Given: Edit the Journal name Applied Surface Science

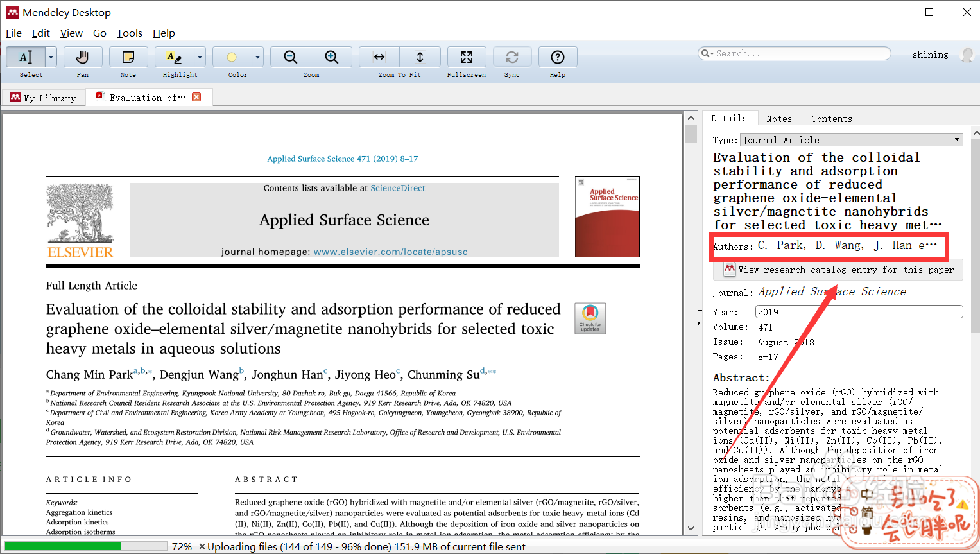Looking at the screenshot, I should [832, 291].
